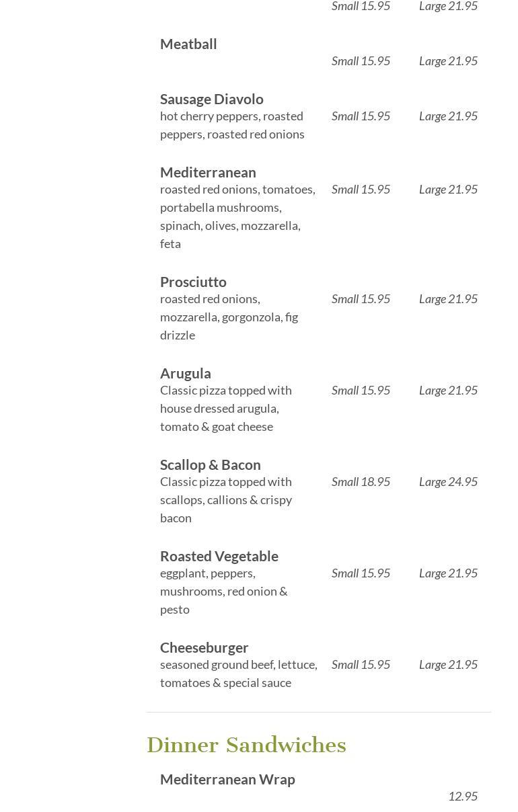Select the Prosciutto fig drizzle description text
This screenshot has width=518, height=812.
229,317
